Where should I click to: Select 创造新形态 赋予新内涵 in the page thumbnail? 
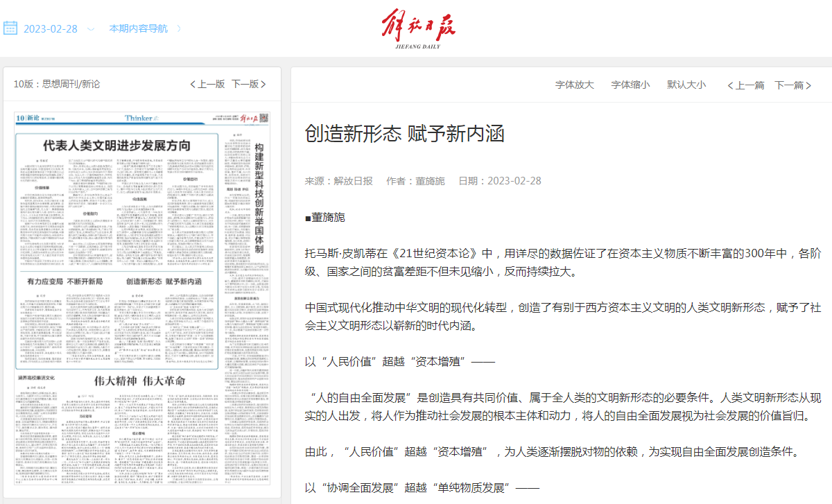pyautogui.click(x=164, y=282)
